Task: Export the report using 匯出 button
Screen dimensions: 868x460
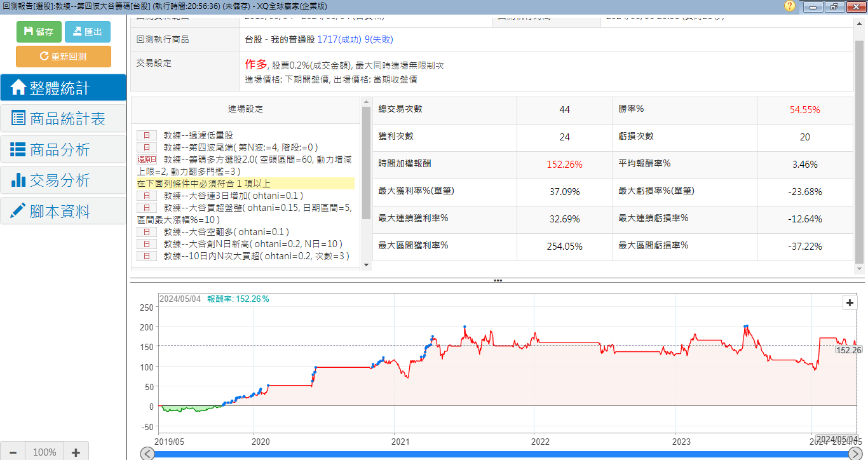Action: pyautogui.click(x=87, y=32)
